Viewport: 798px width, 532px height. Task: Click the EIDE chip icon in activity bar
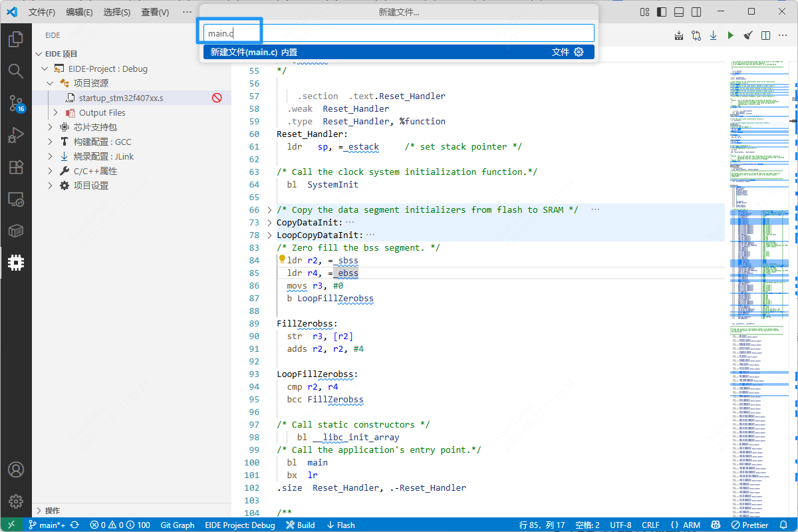[16, 263]
